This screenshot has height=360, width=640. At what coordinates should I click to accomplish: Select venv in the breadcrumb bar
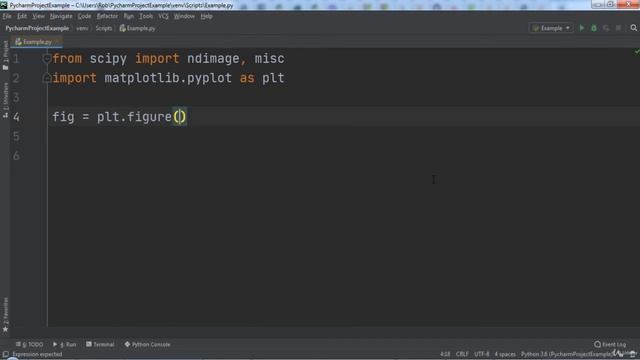[x=82, y=29]
